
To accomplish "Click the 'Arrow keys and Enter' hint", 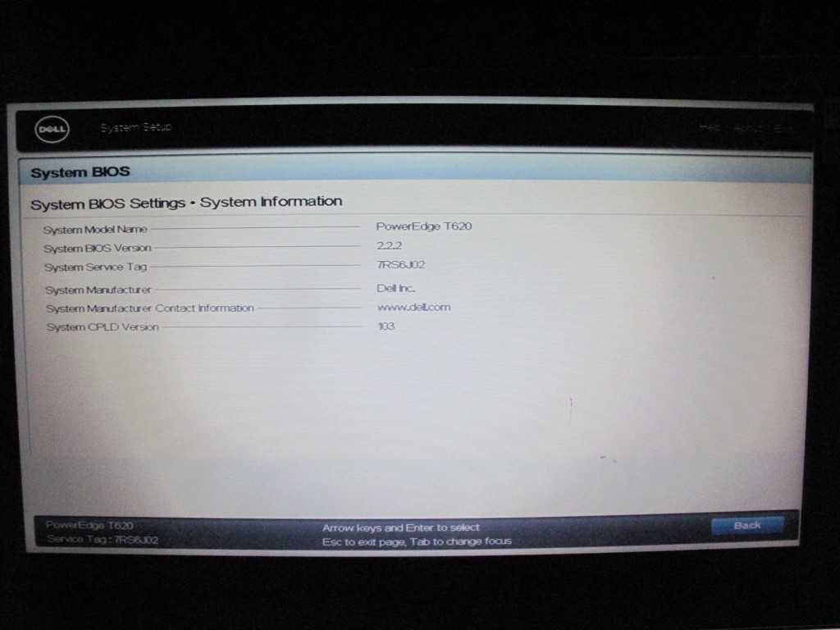I will [400, 527].
